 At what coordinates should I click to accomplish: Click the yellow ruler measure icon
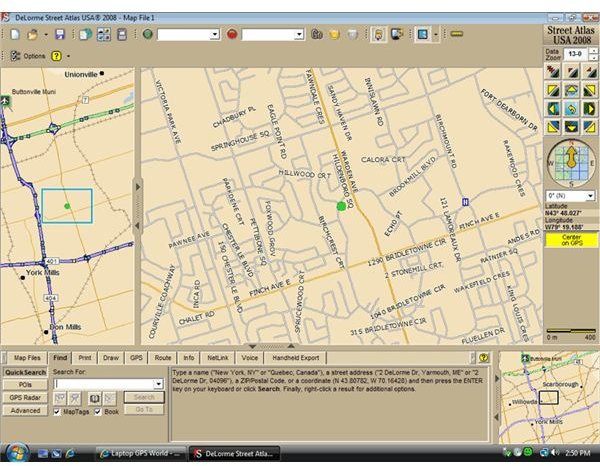457,34
